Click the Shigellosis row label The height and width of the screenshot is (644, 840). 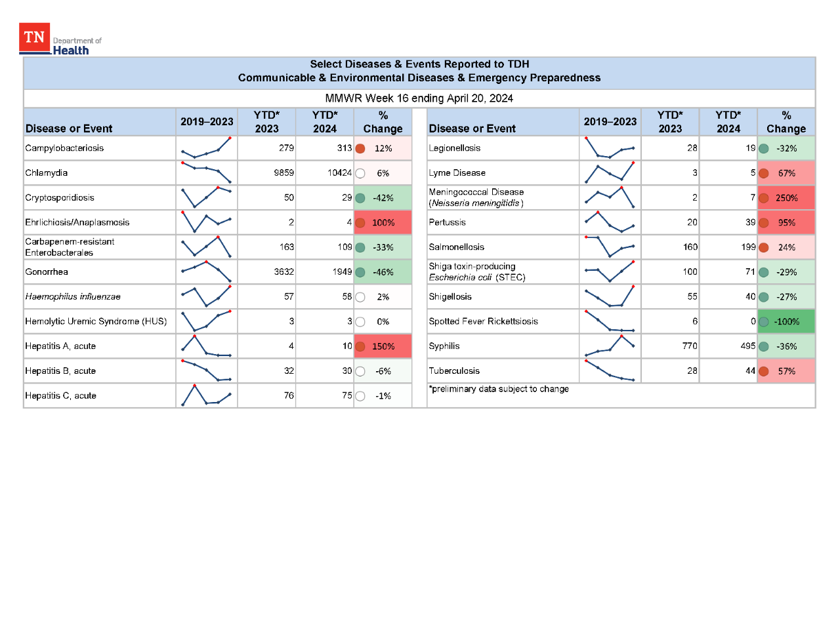click(x=450, y=296)
